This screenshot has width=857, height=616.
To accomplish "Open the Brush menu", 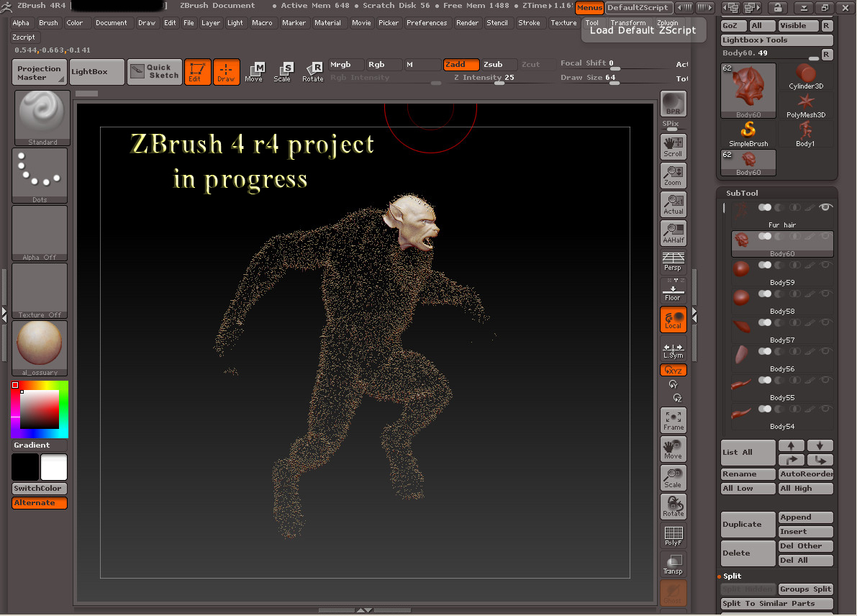I will [48, 23].
